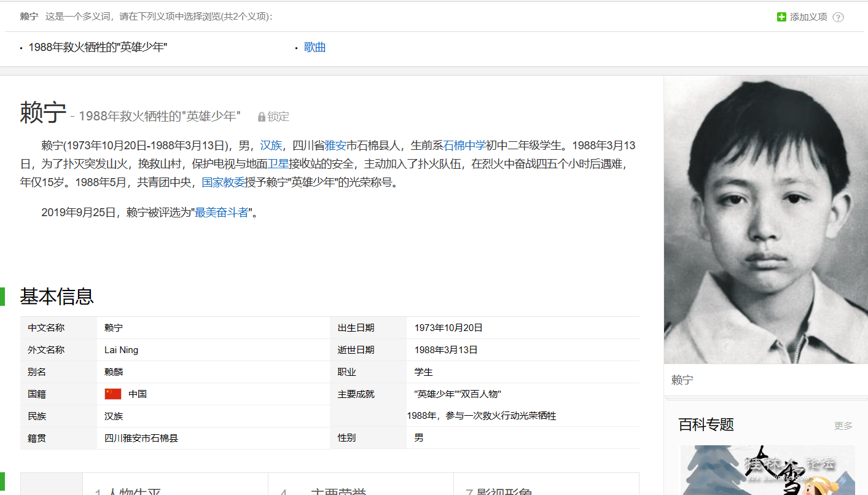
Task: Follow the 卫星 link
Action: click(x=278, y=164)
